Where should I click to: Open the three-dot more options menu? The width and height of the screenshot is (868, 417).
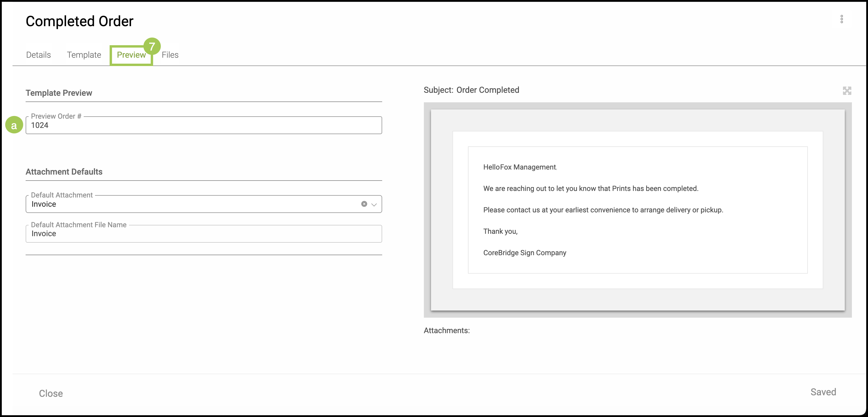click(841, 19)
